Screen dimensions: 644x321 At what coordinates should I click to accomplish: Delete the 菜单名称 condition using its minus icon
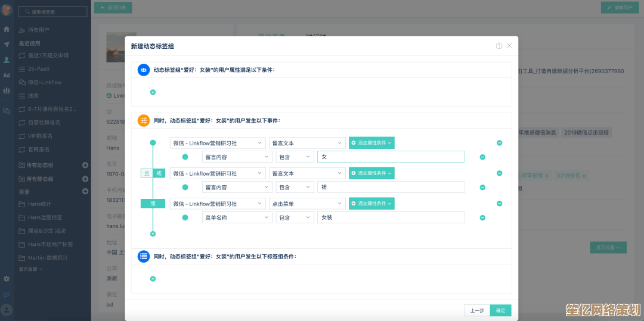pyautogui.click(x=482, y=218)
